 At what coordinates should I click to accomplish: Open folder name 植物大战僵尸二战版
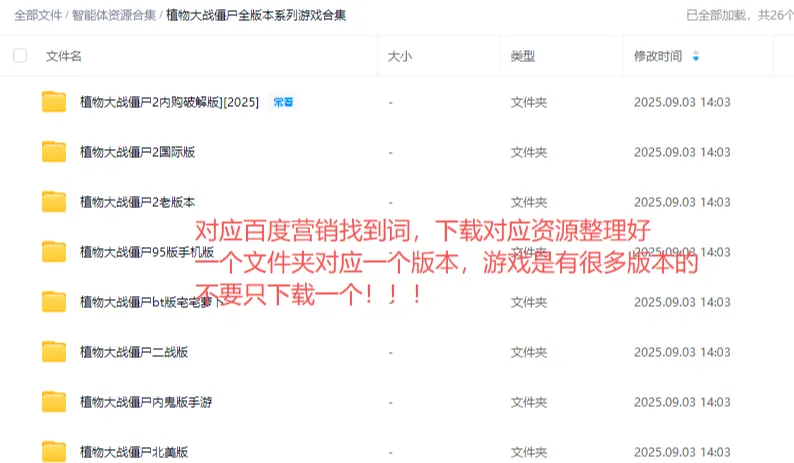[134, 352]
